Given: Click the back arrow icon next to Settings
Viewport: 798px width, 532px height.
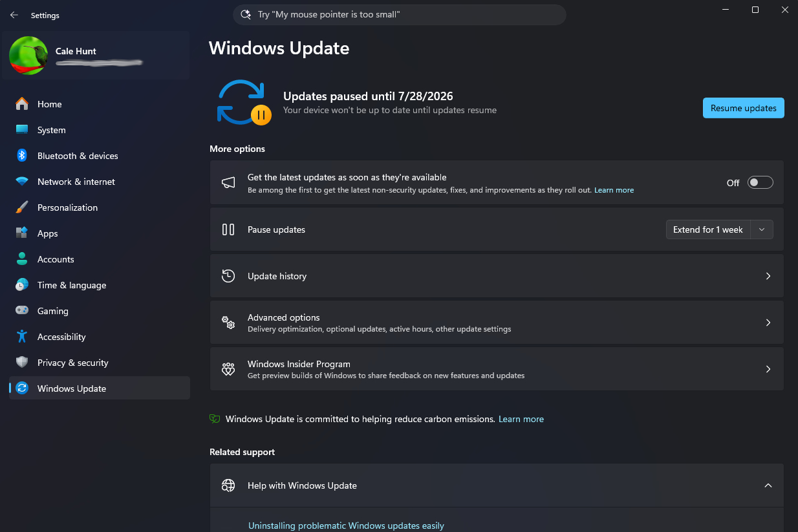Looking at the screenshot, I should click(x=14, y=15).
